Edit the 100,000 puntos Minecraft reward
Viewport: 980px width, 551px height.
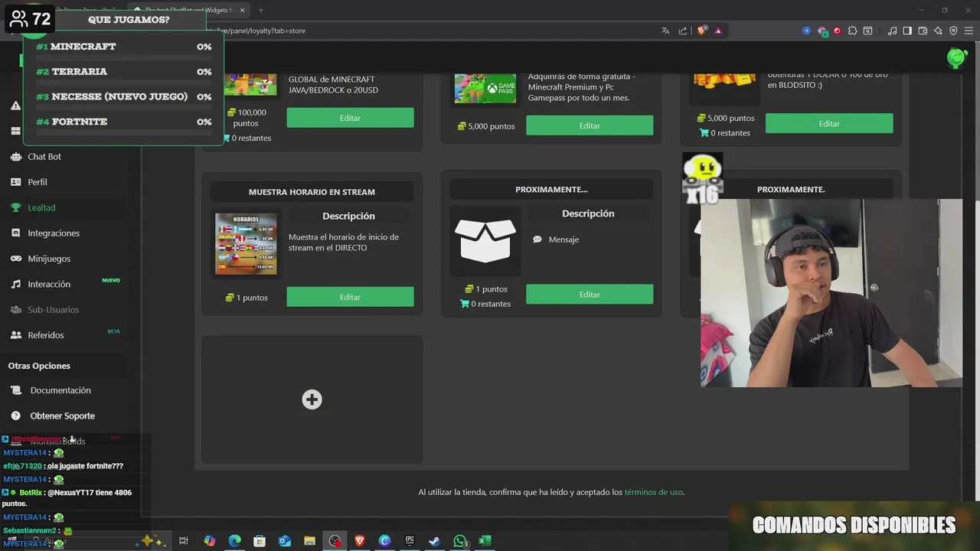pos(350,118)
